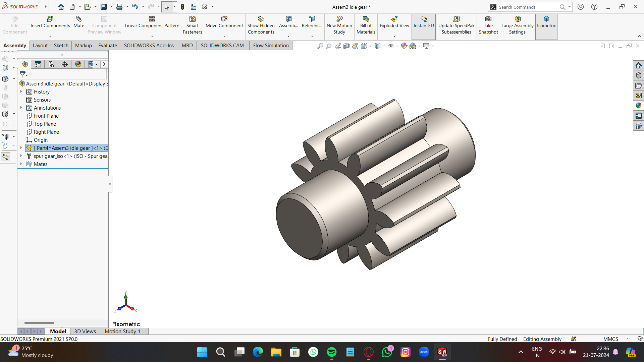Screen dimensions: 644x362
Task: Open File Explorer from taskbar
Action: 276,352
